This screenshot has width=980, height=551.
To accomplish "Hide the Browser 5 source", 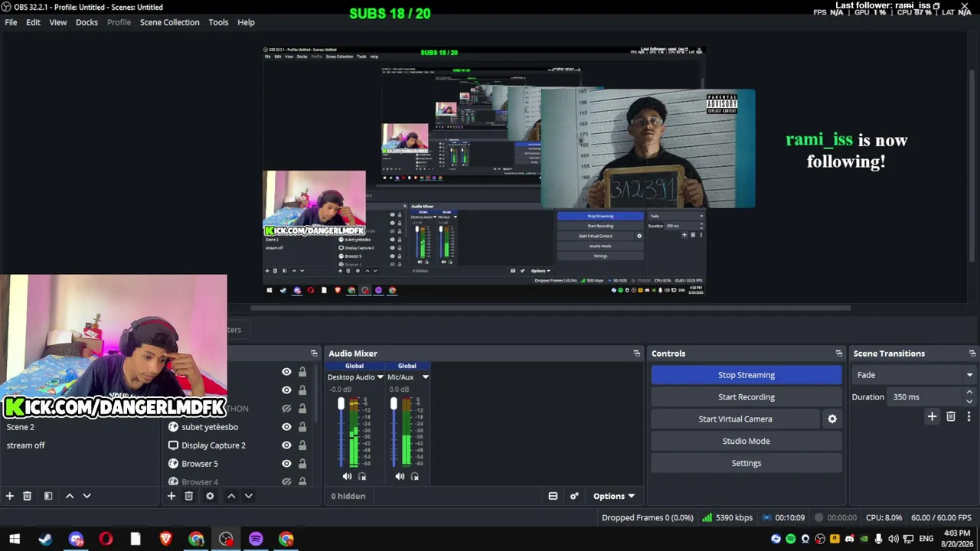I will tap(286, 464).
